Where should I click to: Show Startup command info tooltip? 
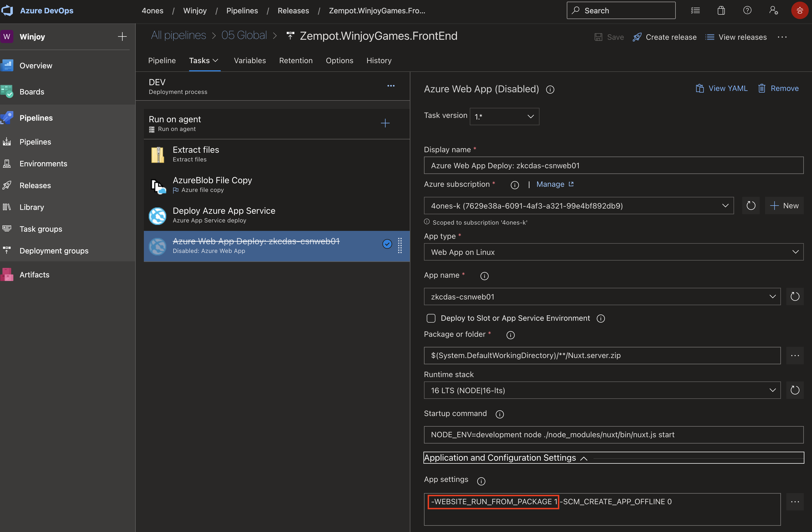(499, 414)
